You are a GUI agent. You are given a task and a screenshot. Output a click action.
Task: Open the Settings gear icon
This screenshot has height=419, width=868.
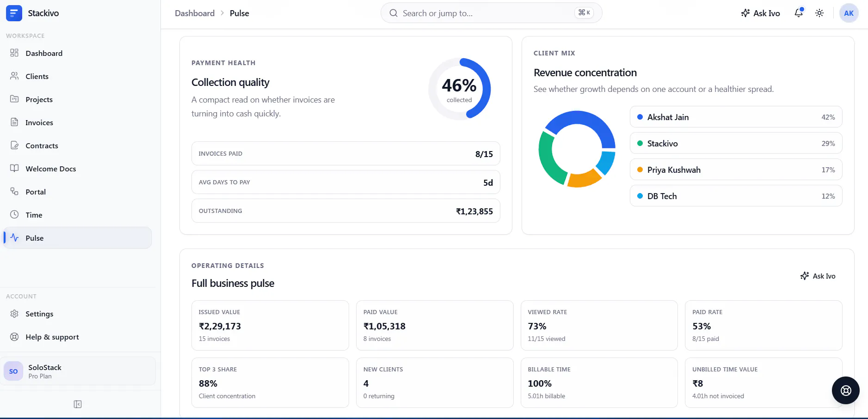[x=14, y=314]
